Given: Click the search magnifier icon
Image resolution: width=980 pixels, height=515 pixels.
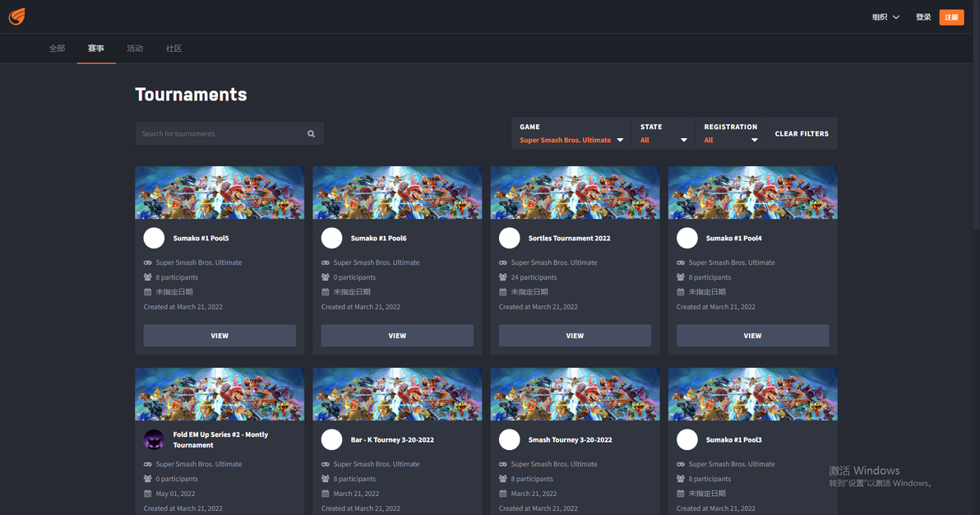Looking at the screenshot, I should (x=312, y=134).
